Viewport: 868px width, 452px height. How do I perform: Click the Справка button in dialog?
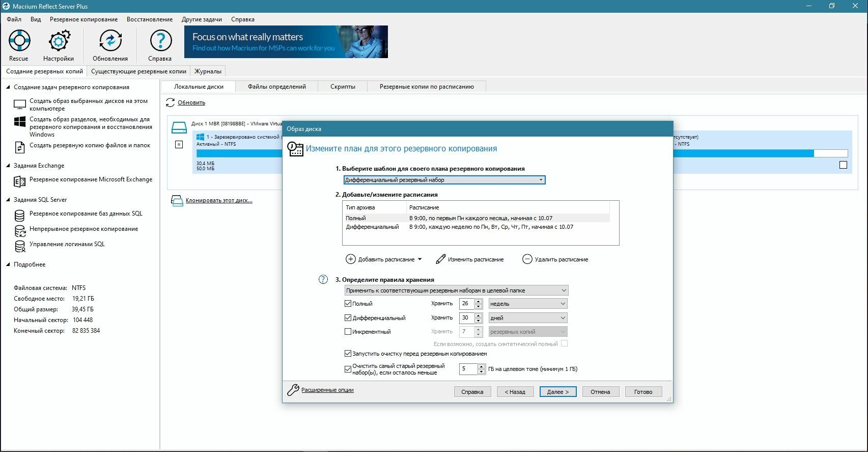tap(472, 392)
